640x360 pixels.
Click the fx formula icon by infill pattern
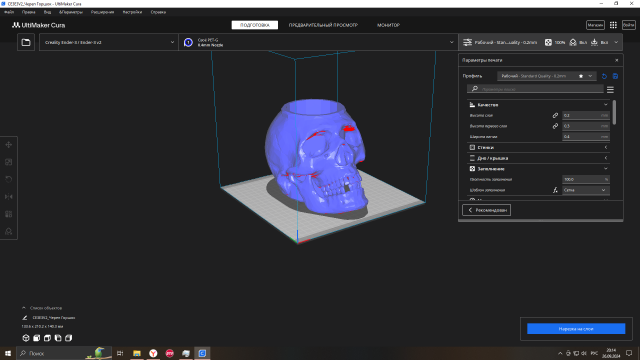[555, 190]
